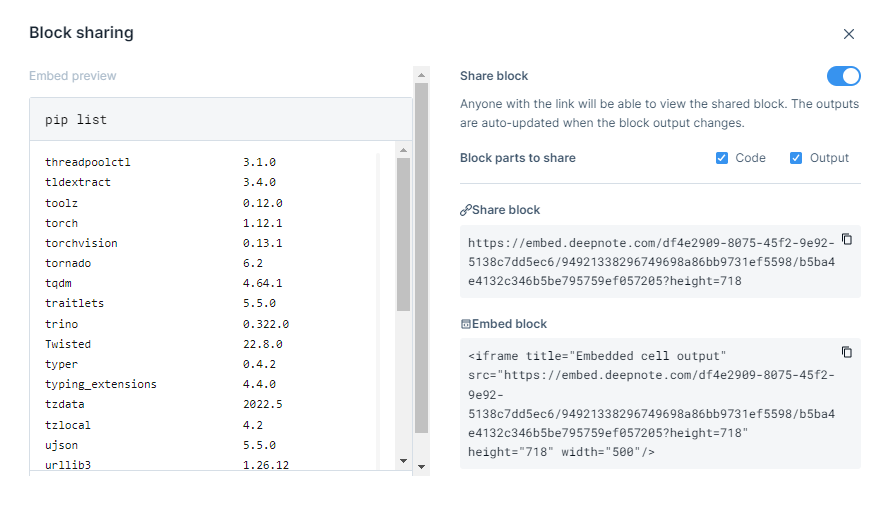Click the pip list code cell
889x516 pixels.
click(220, 120)
